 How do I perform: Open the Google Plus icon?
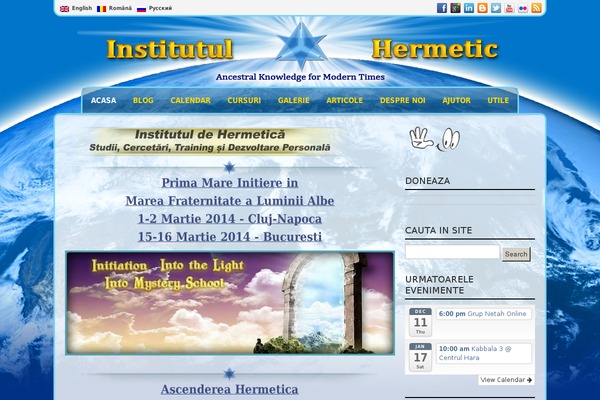[x=455, y=8]
